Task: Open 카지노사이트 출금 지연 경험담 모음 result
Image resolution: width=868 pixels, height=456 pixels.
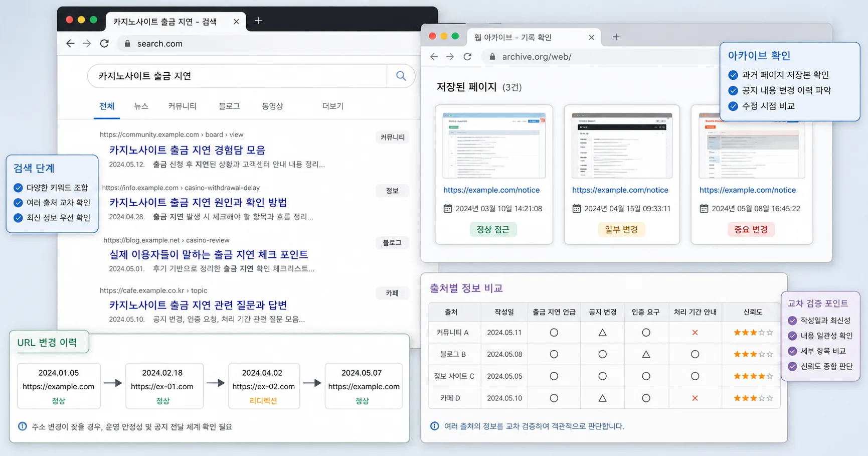Action: tap(187, 150)
